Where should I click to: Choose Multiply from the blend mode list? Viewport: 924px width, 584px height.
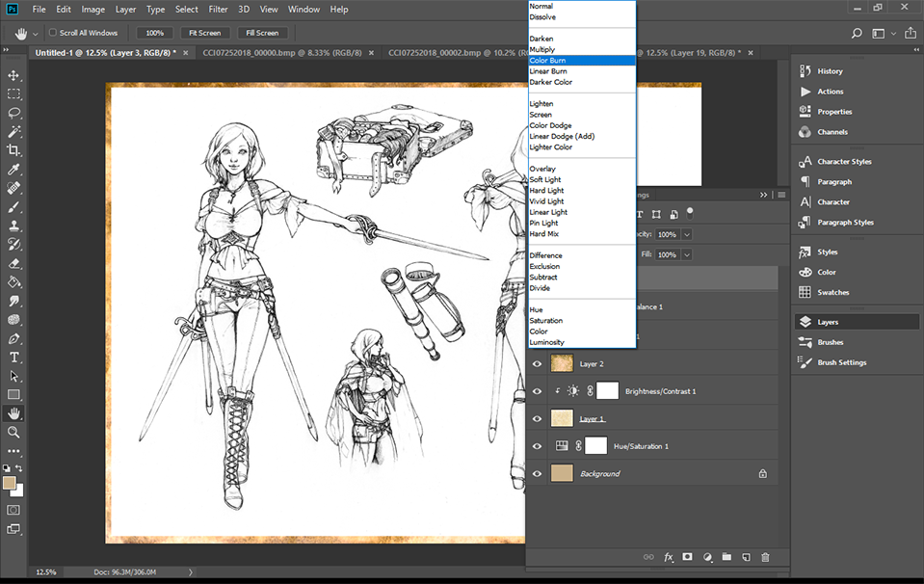tap(541, 49)
